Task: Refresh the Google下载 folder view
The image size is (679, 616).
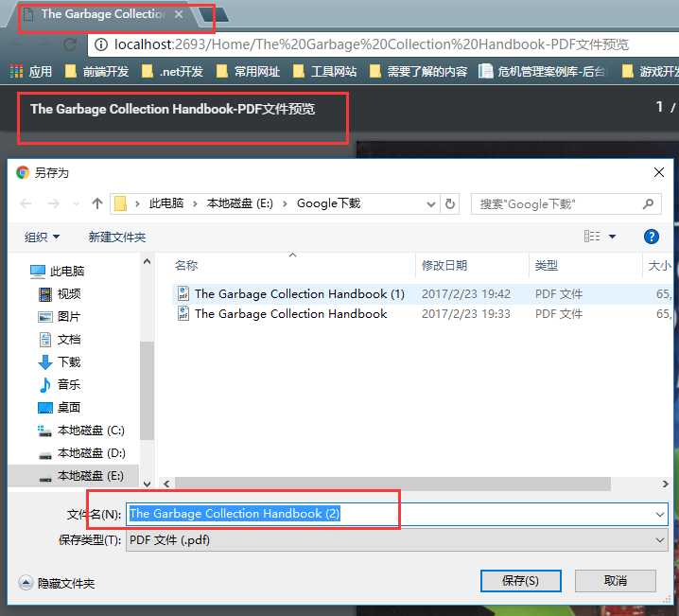Action: (x=450, y=204)
